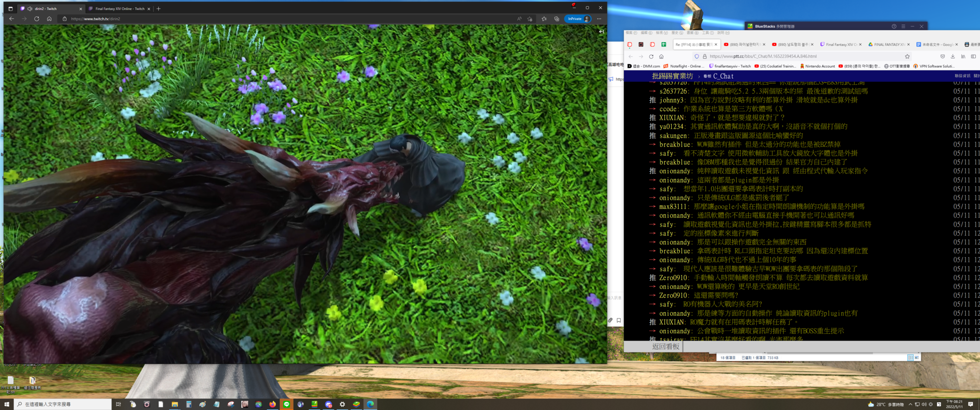Click the InPrivate profile button

579,19
